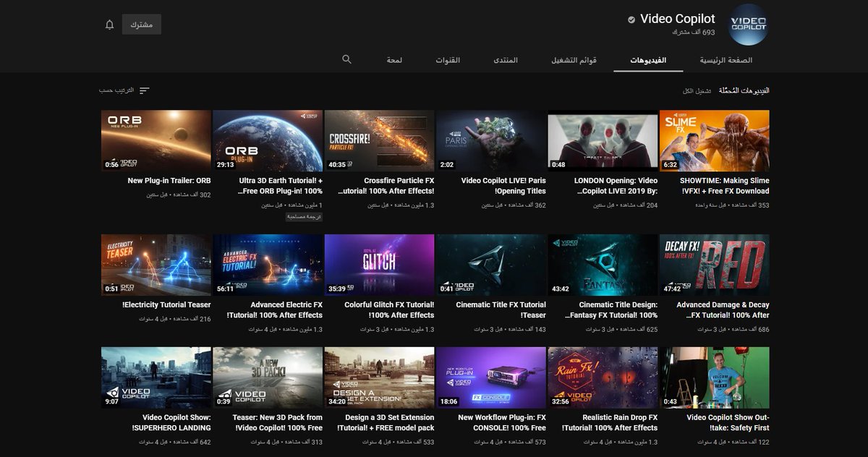
Task: Open the قوائم التشغيل tab
Action: tap(574, 60)
